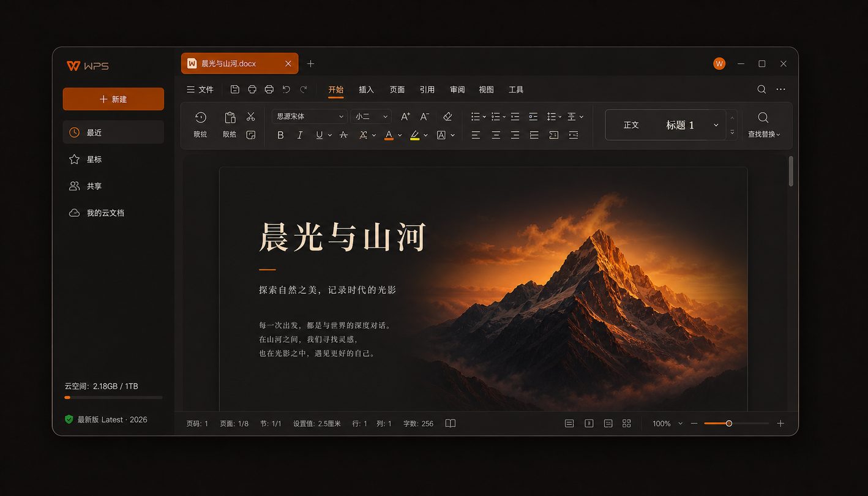The height and width of the screenshot is (496, 868).
Task: Click the search icon beside the three-dot menu
Action: click(x=761, y=89)
